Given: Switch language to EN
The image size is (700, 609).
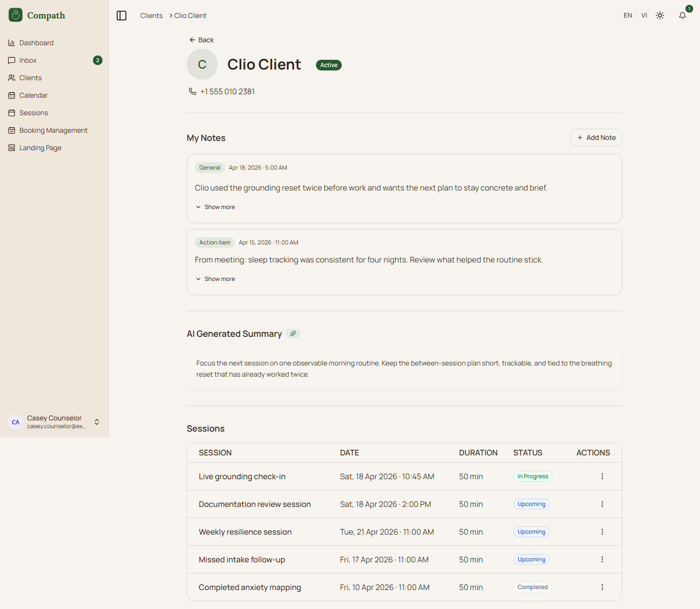Looking at the screenshot, I should coord(628,16).
